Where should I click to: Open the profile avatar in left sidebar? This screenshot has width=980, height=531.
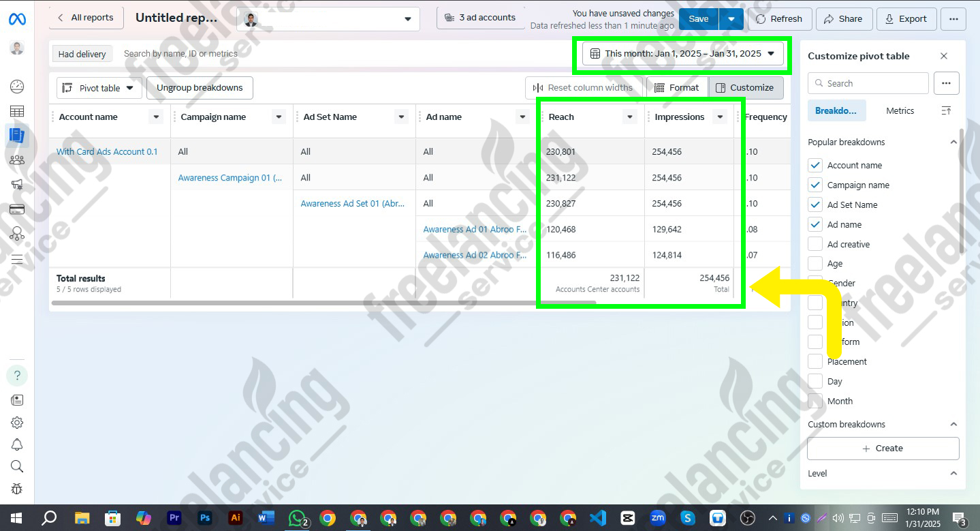click(17, 48)
